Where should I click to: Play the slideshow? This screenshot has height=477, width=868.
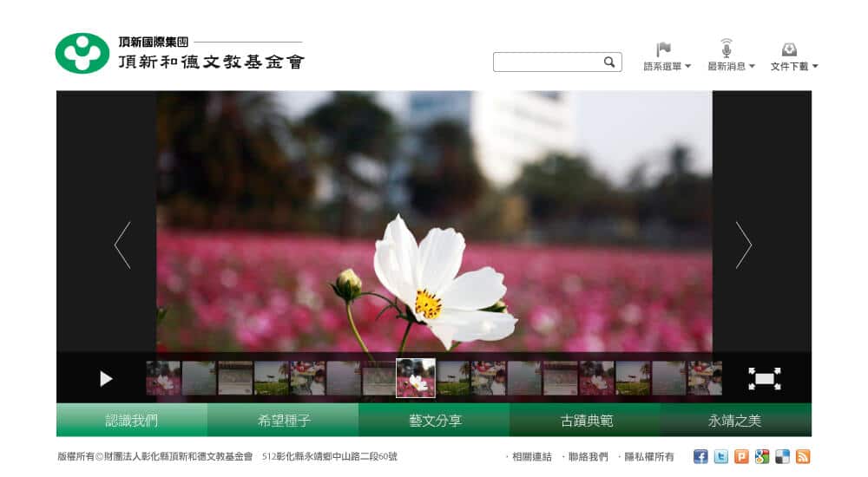pos(106,378)
